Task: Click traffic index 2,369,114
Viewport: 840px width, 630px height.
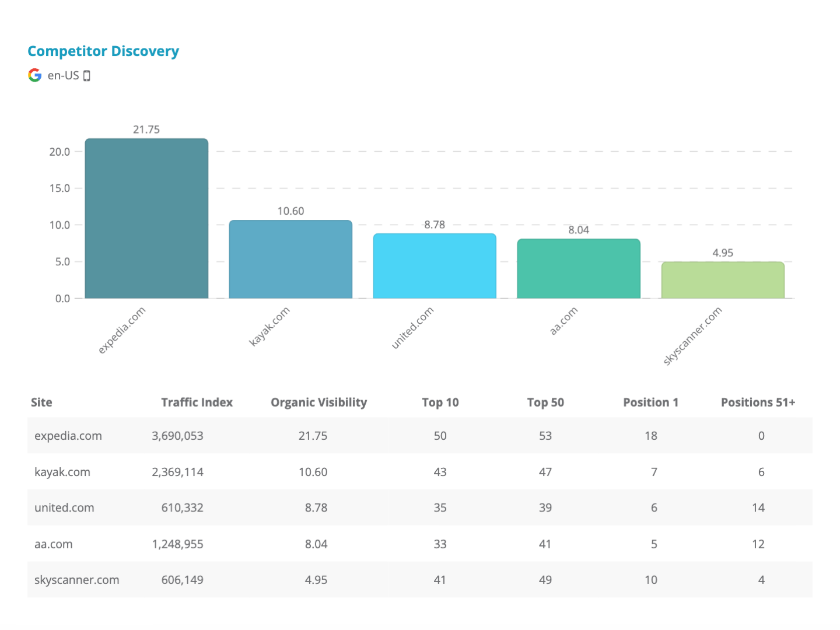Action: click(x=178, y=472)
